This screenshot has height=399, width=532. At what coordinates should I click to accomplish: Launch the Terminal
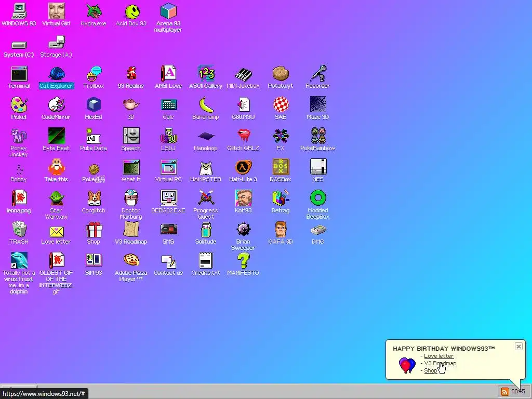coord(19,74)
